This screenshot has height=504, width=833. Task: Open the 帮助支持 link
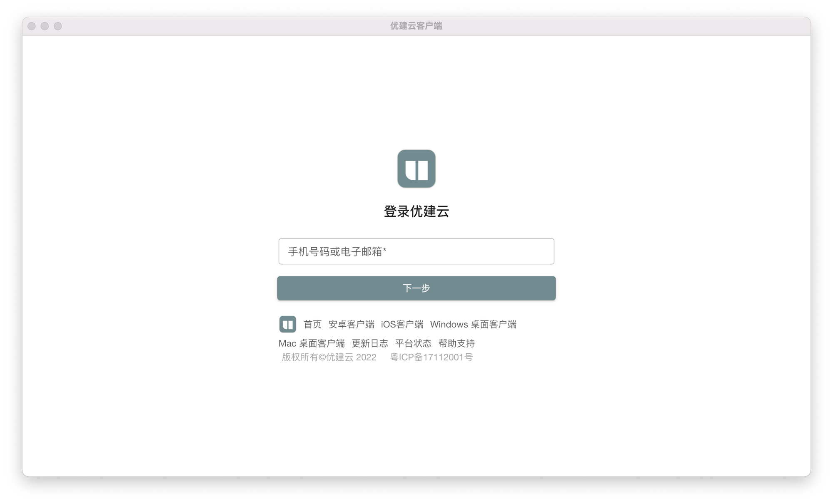point(456,343)
